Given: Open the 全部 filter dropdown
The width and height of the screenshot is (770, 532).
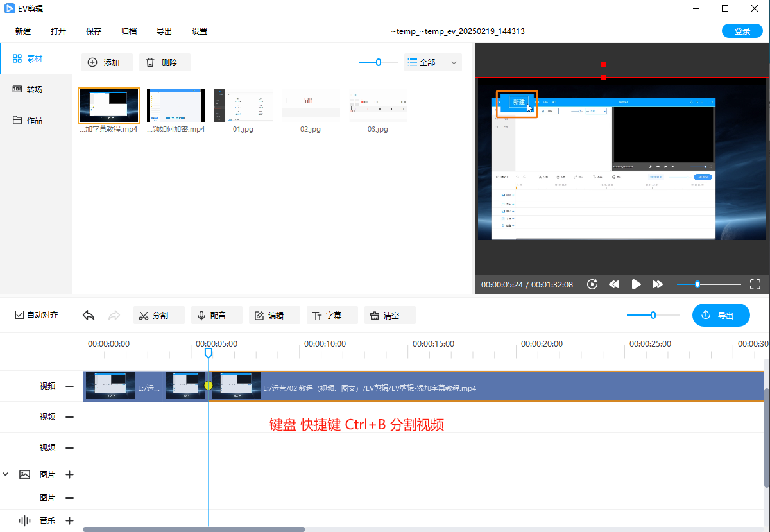Looking at the screenshot, I should click(x=433, y=62).
